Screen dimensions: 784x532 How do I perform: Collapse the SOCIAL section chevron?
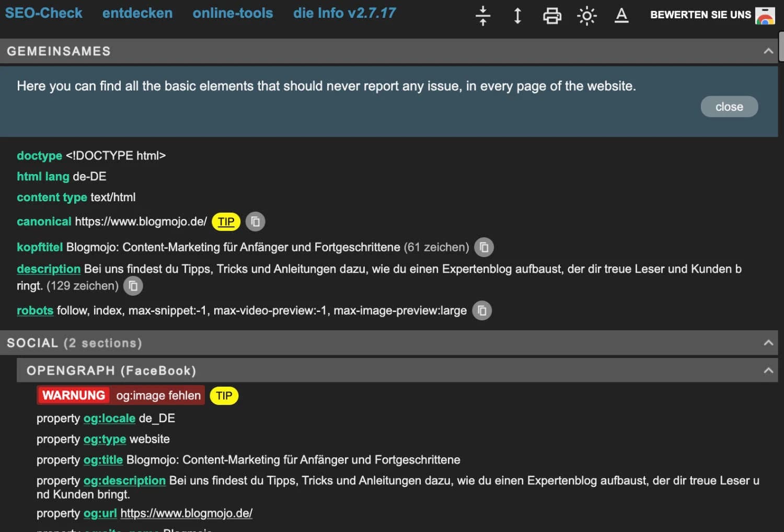(x=768, y=342)
